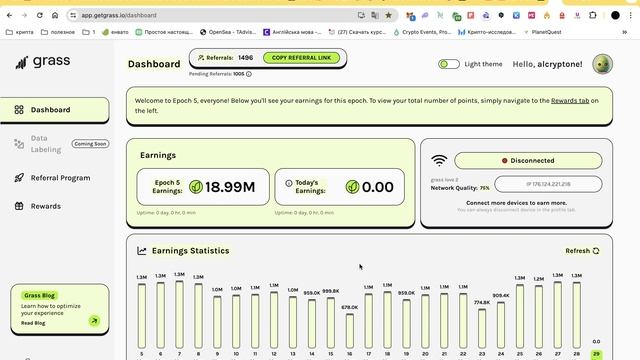Click the Epoch 5 Earnings leaf coin icon
Image resolution: width=640 pixels, height=360 pixels.
point(196,187)
